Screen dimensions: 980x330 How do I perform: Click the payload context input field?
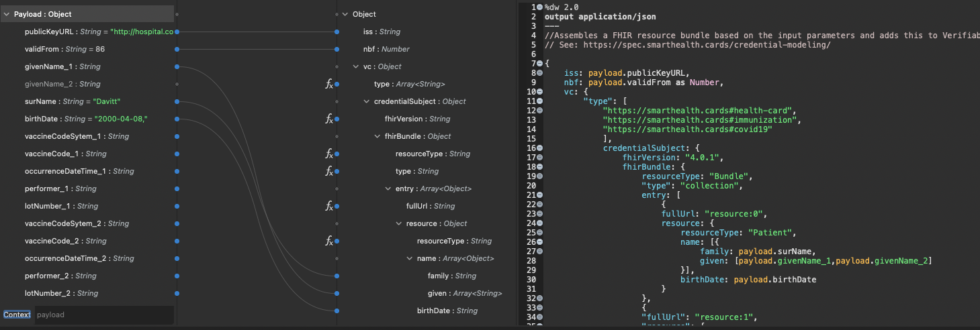[103, 315]
